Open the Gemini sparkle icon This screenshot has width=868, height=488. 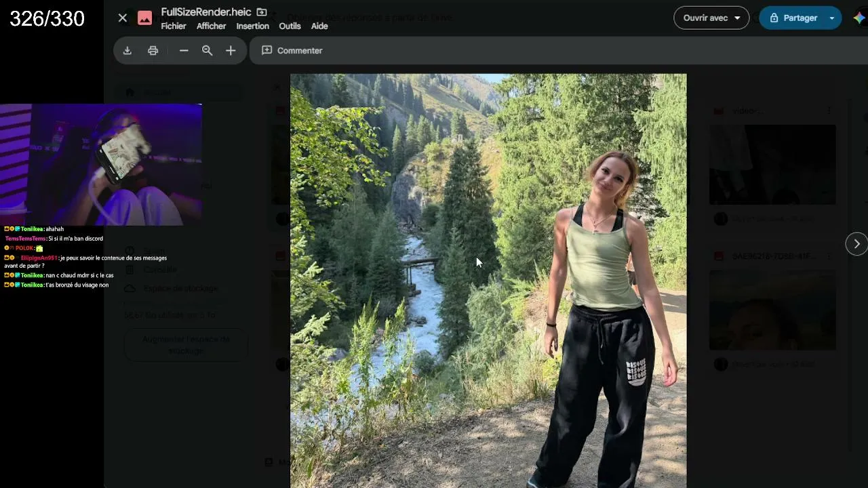[x=859, y=18]
